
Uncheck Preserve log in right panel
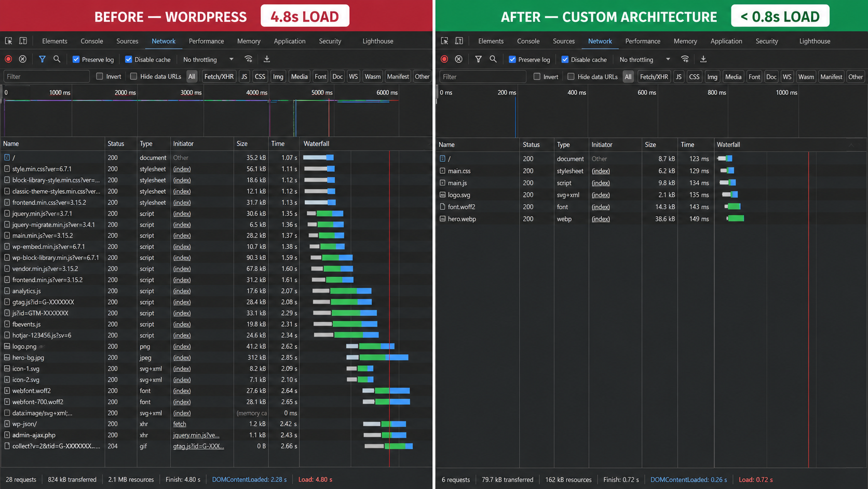coord(512,59)
